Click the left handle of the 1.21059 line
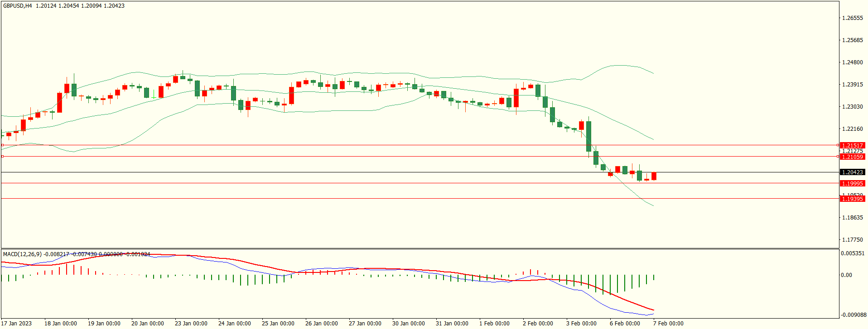Image resolution: width=868 pixels, height=329 pixels. point(2,157)
